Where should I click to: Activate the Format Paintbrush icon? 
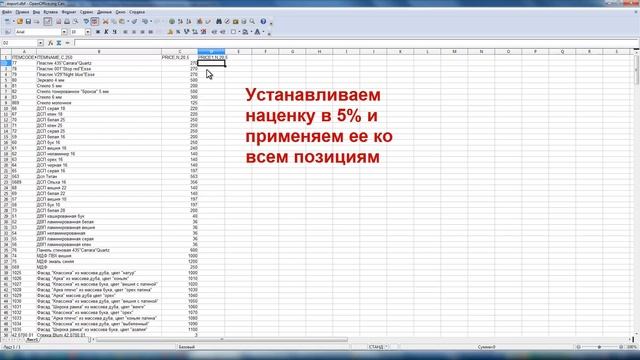pyautogui.click(x=134, y=21)
